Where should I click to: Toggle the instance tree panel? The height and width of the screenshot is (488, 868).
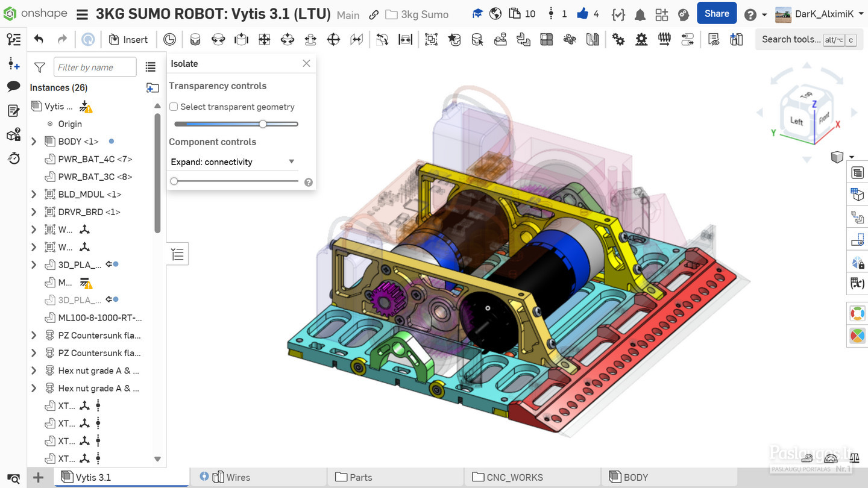tap(13, 40)
